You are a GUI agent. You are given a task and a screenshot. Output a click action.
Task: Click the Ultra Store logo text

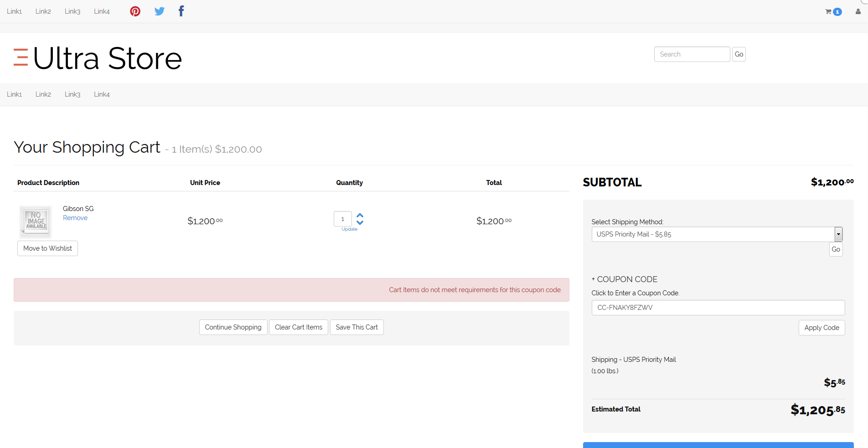click(108, 58)
